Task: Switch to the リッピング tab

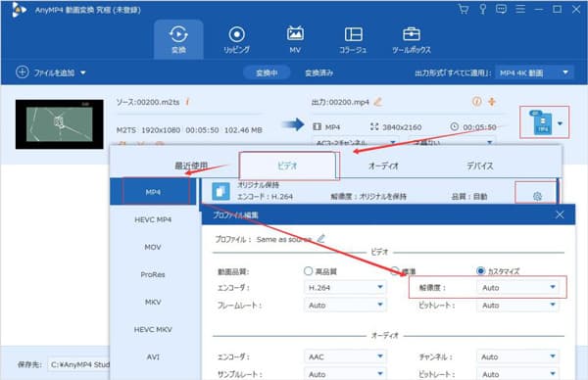Action: (x=236, y=39)
